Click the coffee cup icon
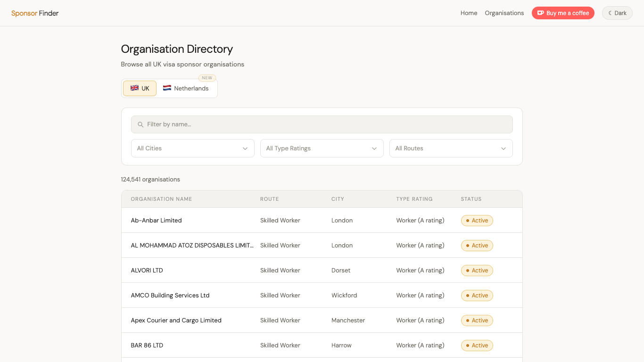Viewport: 644px width, 362px height. (x=540, y=13)
